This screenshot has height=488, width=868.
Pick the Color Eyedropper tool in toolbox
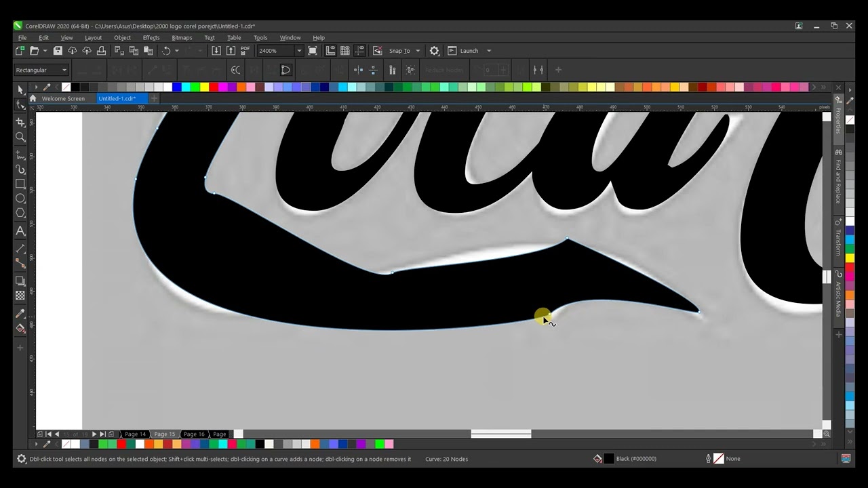point(20,314)
